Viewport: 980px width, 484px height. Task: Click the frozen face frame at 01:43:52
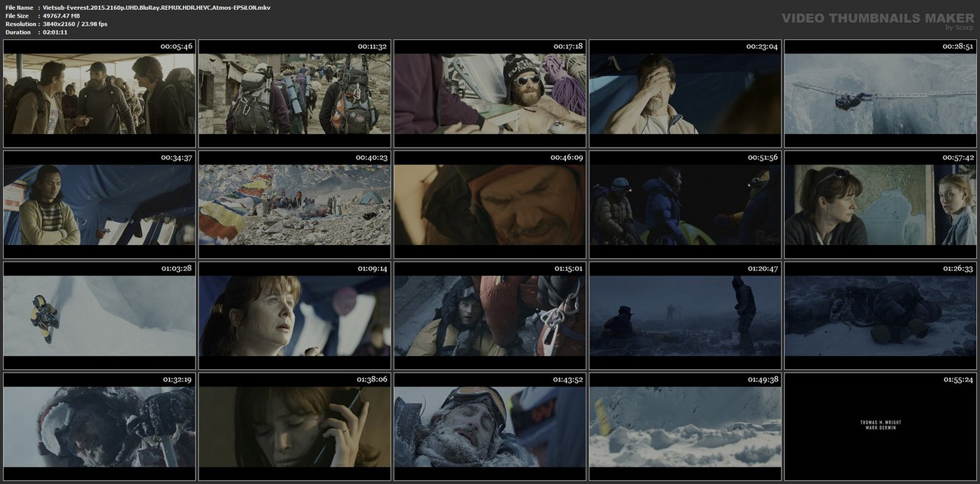[x=490, y=427]
